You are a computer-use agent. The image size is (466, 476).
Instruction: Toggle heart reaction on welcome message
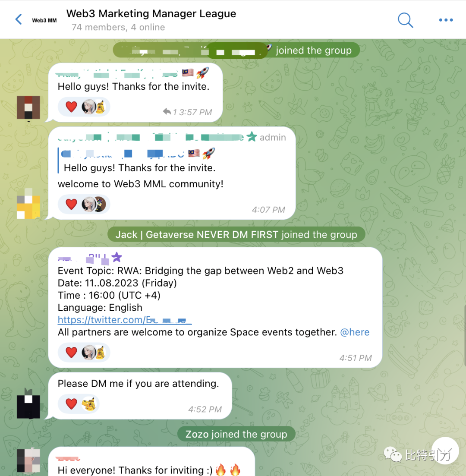coord(71,204)
